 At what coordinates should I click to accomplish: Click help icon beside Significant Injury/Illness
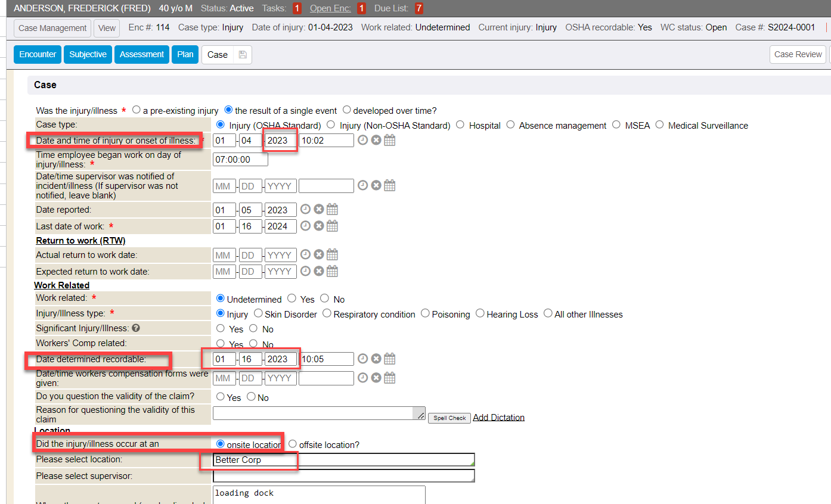click(x=135, y=328)
